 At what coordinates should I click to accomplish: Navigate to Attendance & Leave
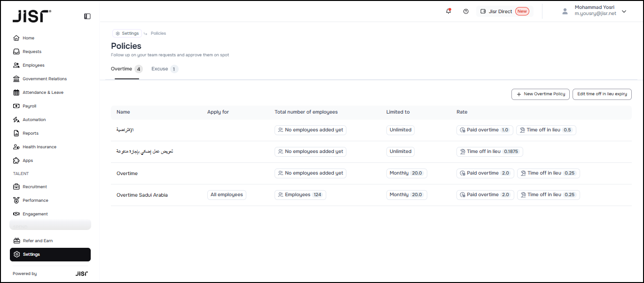point(43,92)
